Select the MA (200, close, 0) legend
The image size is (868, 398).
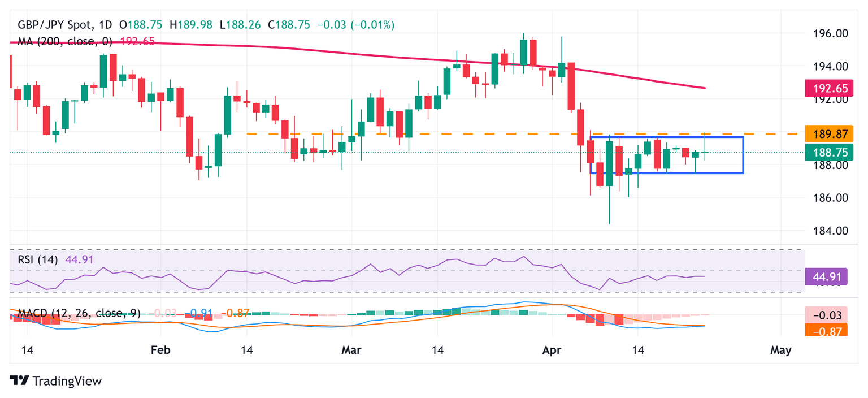click(66, 41)
